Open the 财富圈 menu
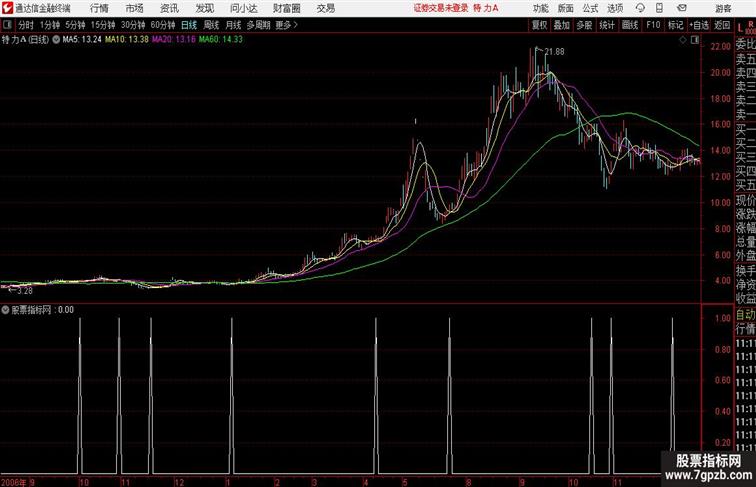The width and height of the screenshot is (756, 487). [286, 8]
